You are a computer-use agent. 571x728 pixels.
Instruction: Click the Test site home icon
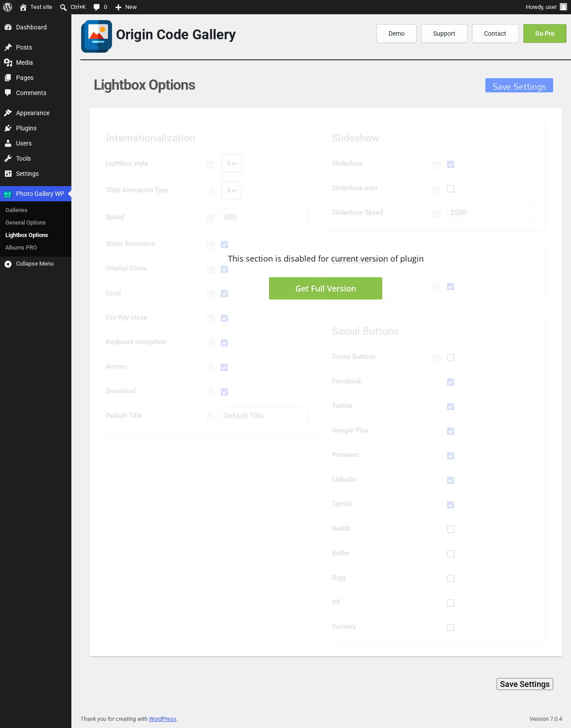[23, 7]
